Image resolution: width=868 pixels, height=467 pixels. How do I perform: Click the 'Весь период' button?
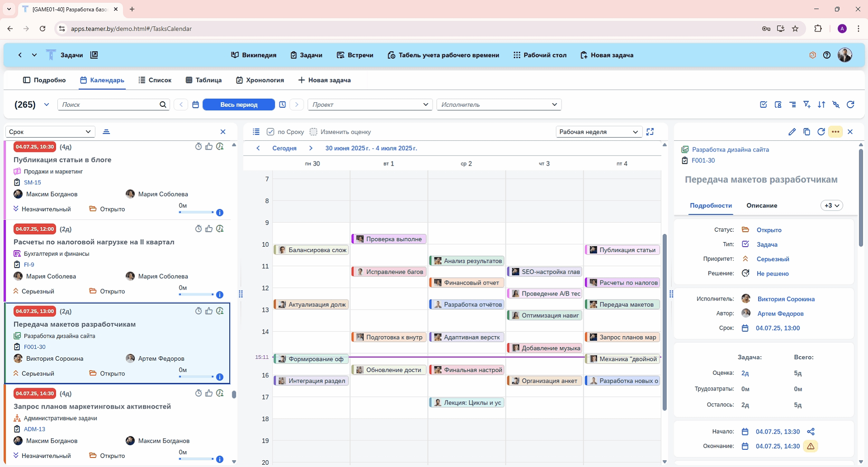coord(239,105)
